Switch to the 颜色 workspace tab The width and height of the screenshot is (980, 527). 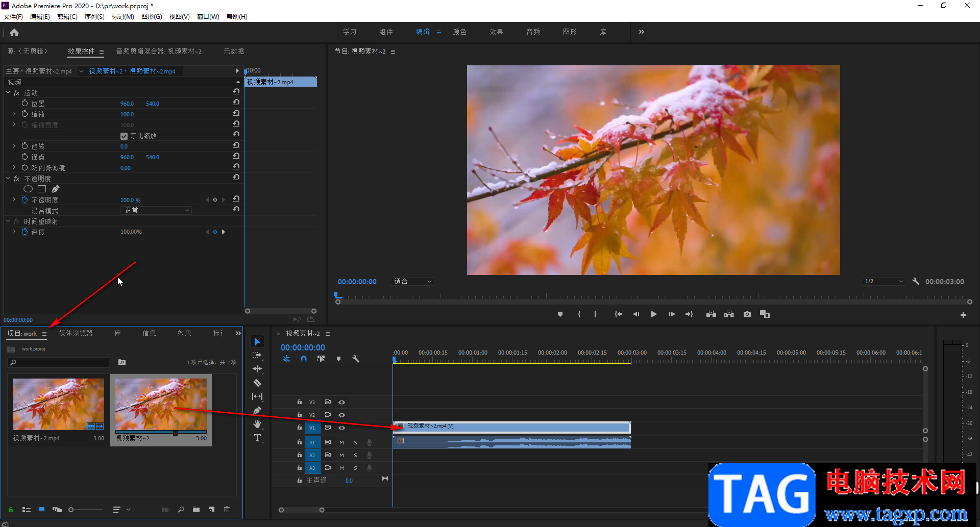click(459, 32)
